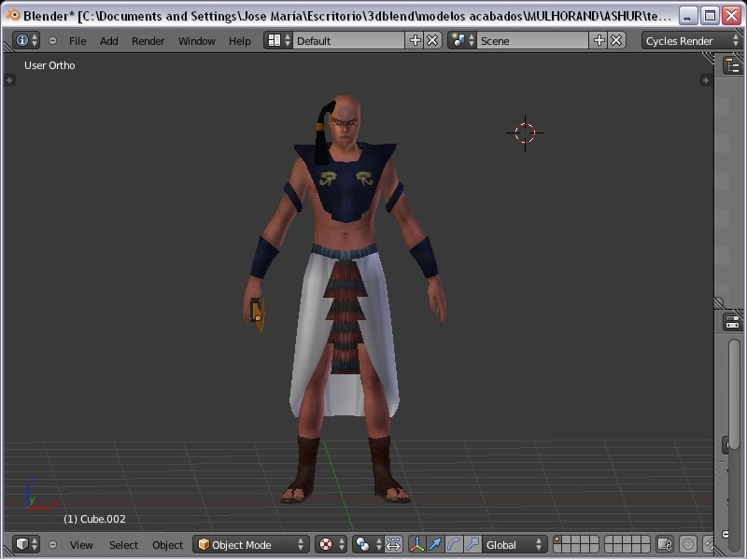
Task: Click the properties panel vertical scrollbar
Action: (734, 394)
